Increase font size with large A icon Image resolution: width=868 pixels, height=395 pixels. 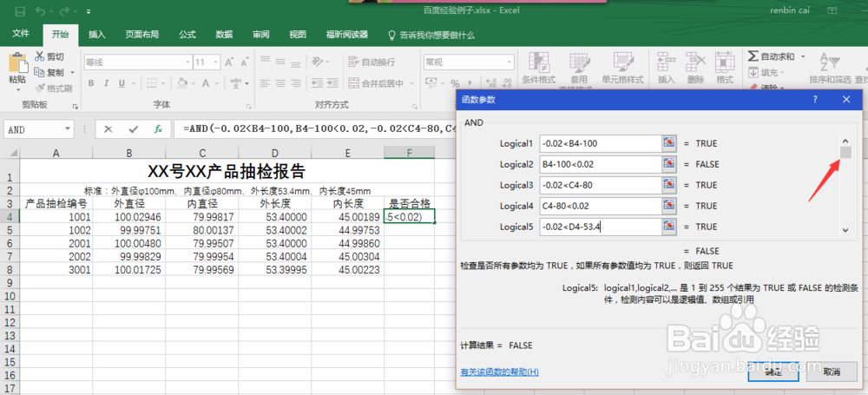point(228,62)
